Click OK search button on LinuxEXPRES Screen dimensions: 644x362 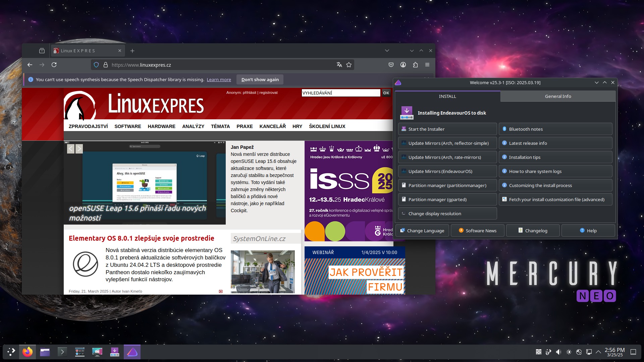386,93
